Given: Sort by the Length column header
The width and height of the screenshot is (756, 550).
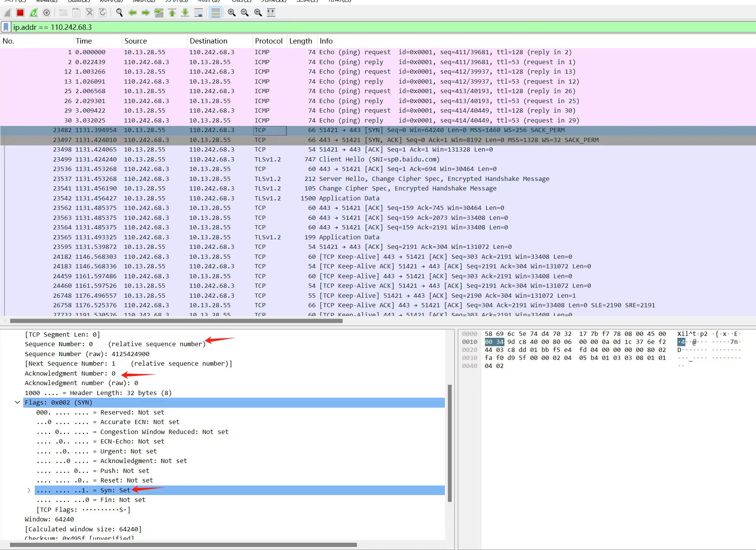Looking at the screenshot, I should [x=302, y=41].
